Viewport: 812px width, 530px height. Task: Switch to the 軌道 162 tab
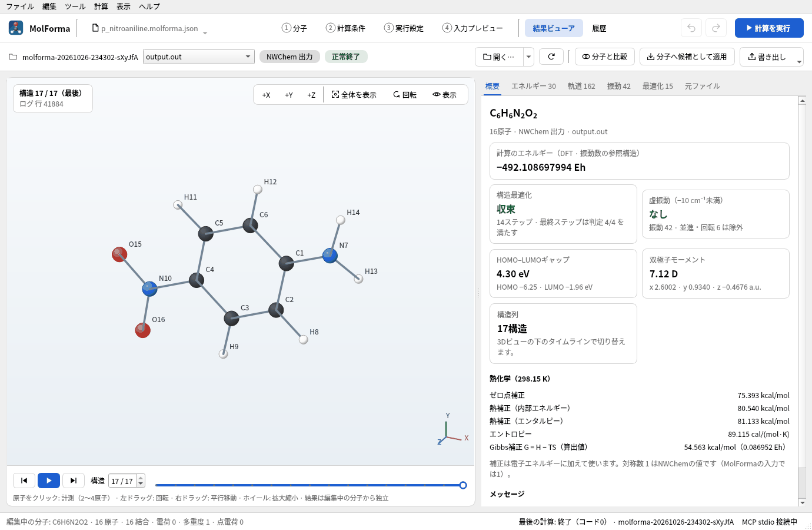point(581,86)
